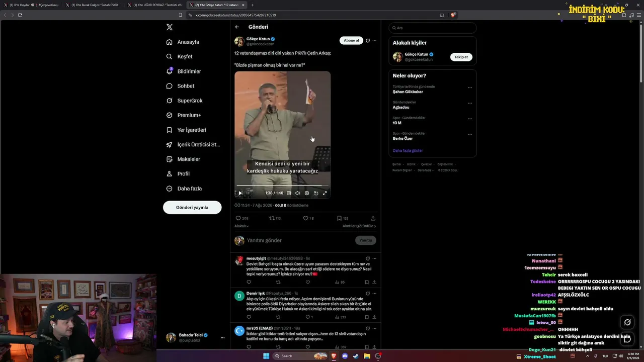Open Premium+ subscription page
Screen dimensions: 644x362
(x=184, y=115)
